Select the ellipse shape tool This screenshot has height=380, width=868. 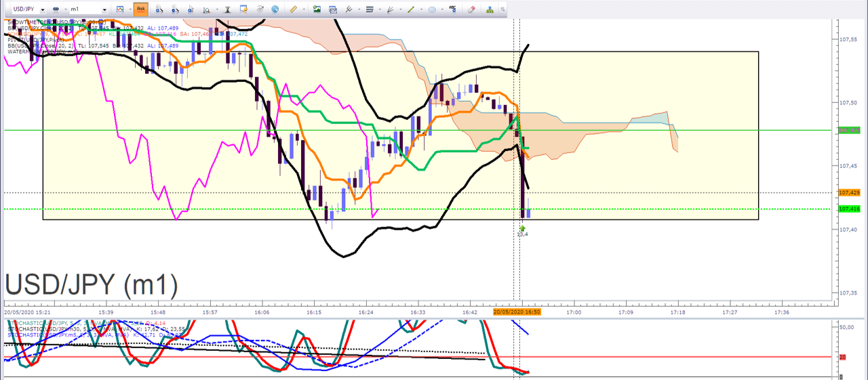click(432, 9)
